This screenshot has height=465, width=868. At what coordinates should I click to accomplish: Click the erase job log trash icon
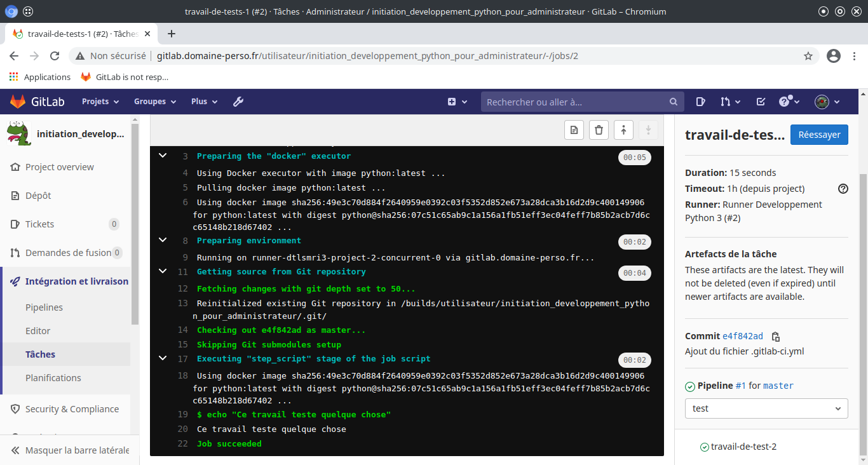click(599, 130)
